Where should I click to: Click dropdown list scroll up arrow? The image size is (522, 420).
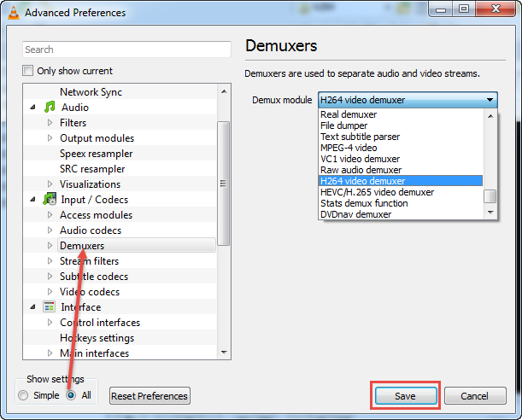(490, 116)
